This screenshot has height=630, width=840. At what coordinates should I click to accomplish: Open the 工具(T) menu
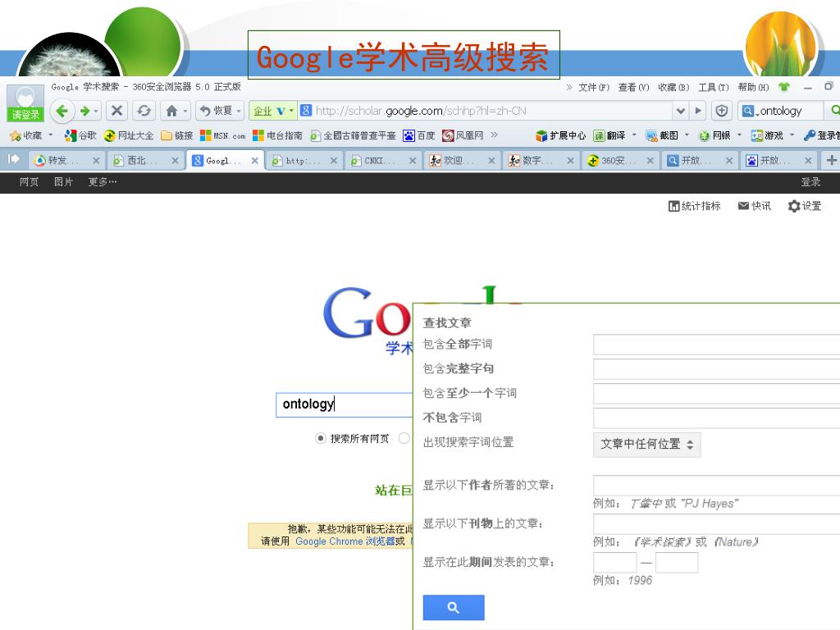coord(713,87)
